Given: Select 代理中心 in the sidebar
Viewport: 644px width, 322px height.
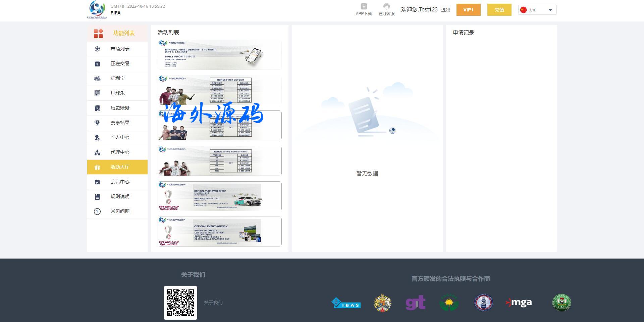Looking at the screenshot, I should click(x=120, y=152).
